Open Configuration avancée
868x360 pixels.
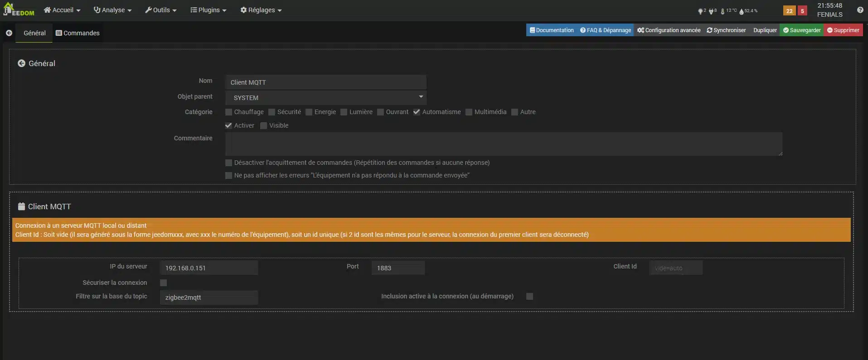[669, 30]
